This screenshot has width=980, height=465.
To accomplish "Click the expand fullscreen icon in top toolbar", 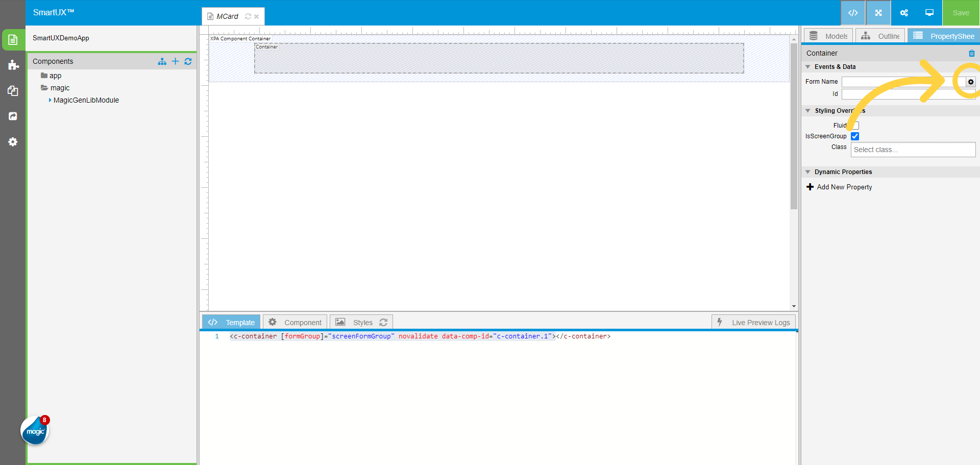I will coord(878,13).
